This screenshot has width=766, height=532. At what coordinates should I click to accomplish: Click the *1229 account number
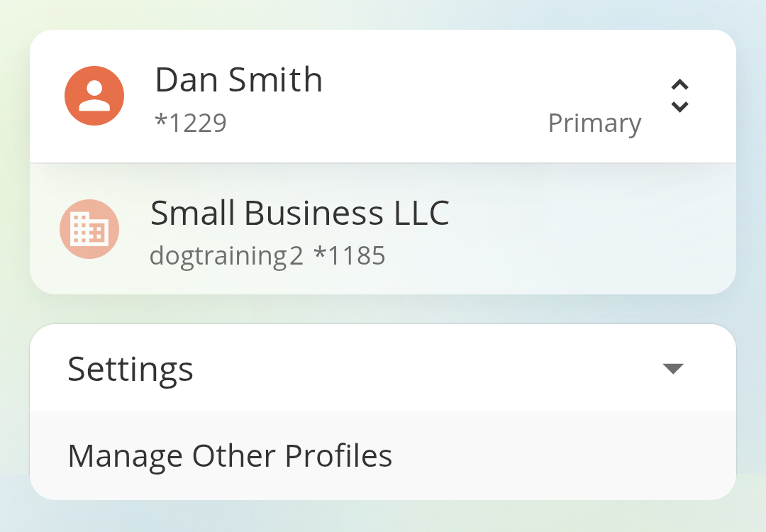click(x=191, y=123)
